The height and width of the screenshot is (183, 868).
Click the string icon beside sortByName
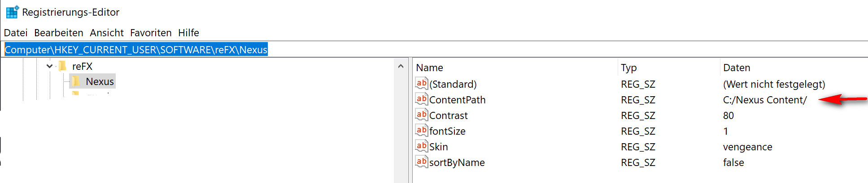pyautogui.click(x=422, y=162)
